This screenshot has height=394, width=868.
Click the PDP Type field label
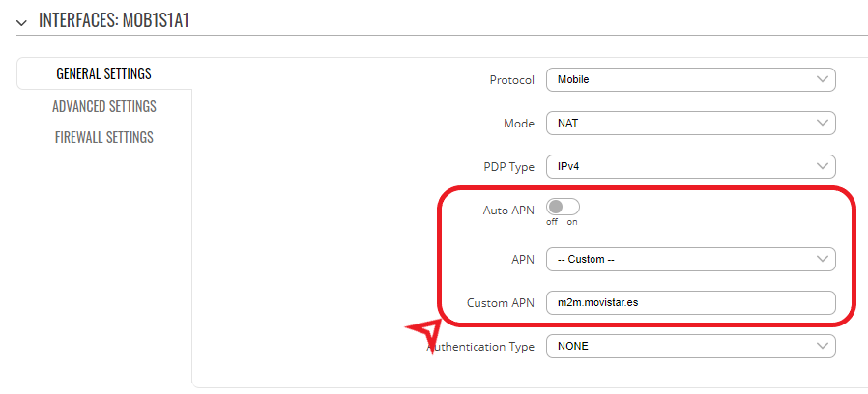pos(508,167)
